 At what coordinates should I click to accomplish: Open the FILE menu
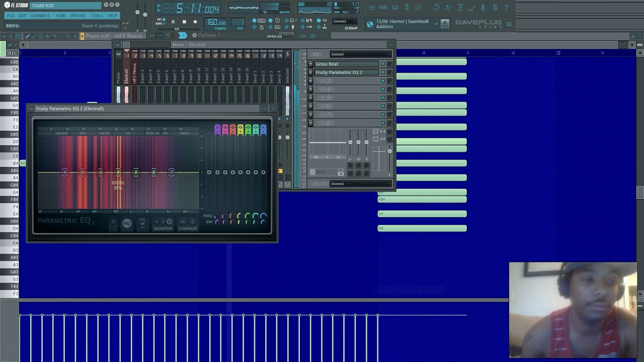pyautogui.click(x=11, y=16)
